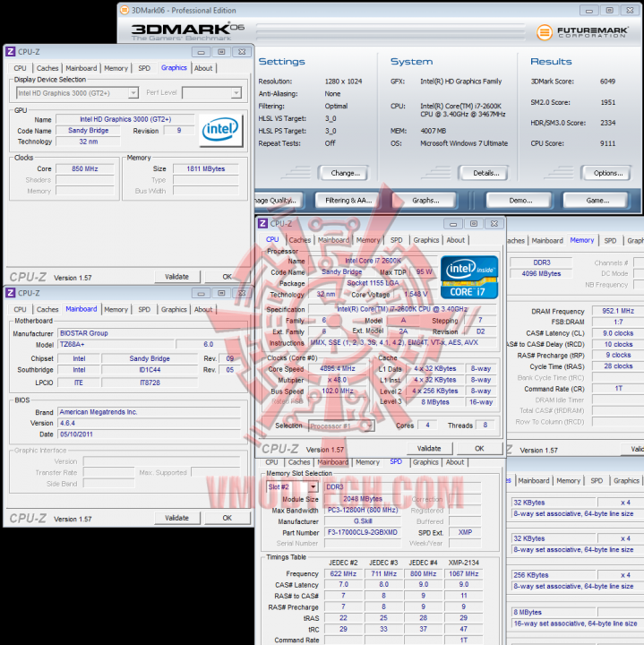The image size is (644, 645).
Task: Click Validate in Graphics CPU-Z window
Action: 176,277
